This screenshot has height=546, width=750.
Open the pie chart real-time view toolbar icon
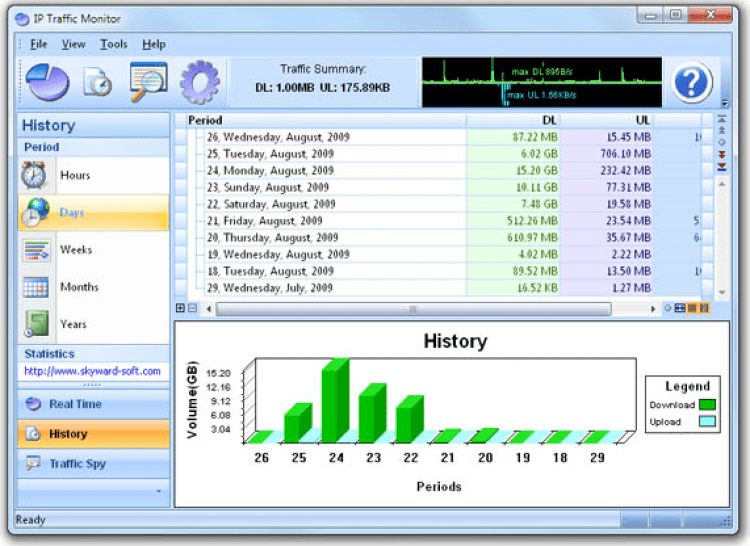click(47, 82)
